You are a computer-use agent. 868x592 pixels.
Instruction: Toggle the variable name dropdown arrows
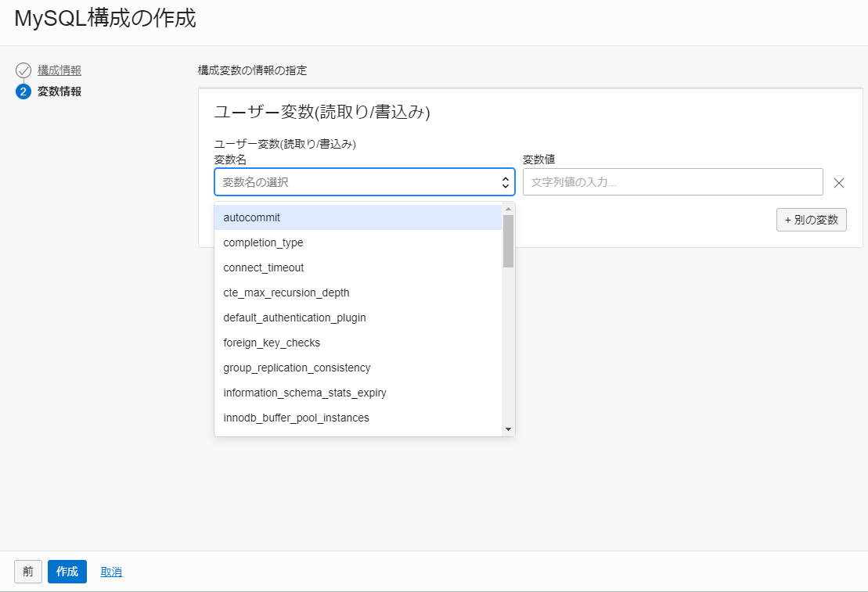(x=505, y=182)
